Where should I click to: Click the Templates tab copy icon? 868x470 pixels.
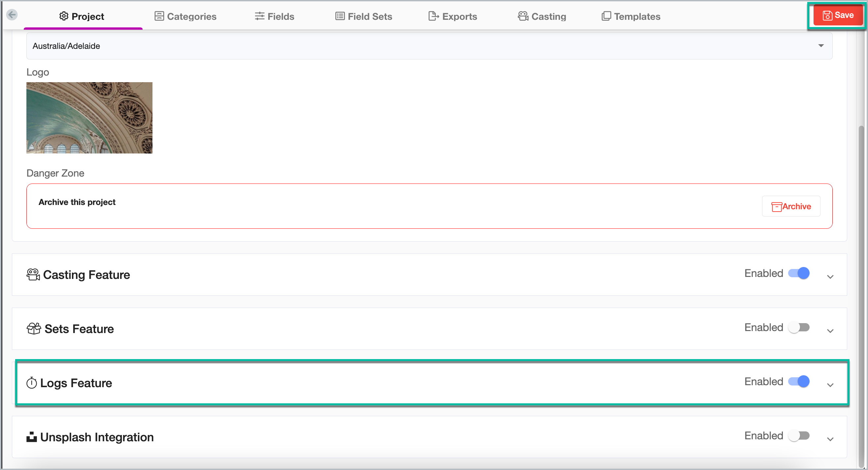click(606, 16)
